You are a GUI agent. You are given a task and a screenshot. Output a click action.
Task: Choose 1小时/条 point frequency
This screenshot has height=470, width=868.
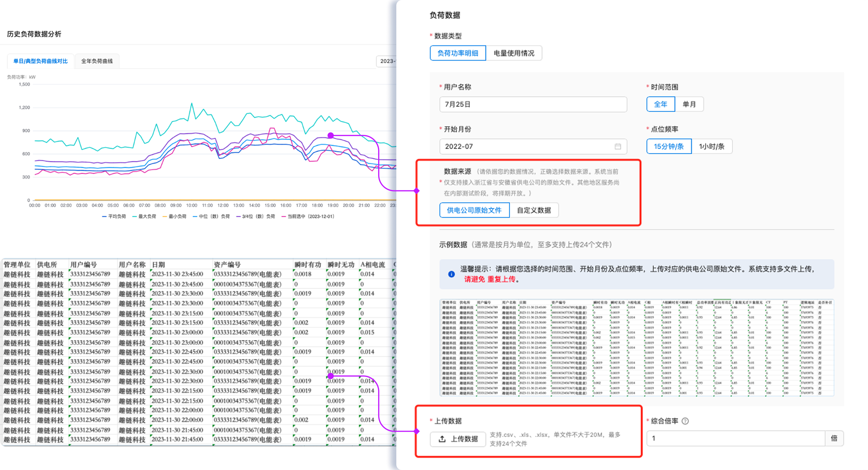point(711,146)
